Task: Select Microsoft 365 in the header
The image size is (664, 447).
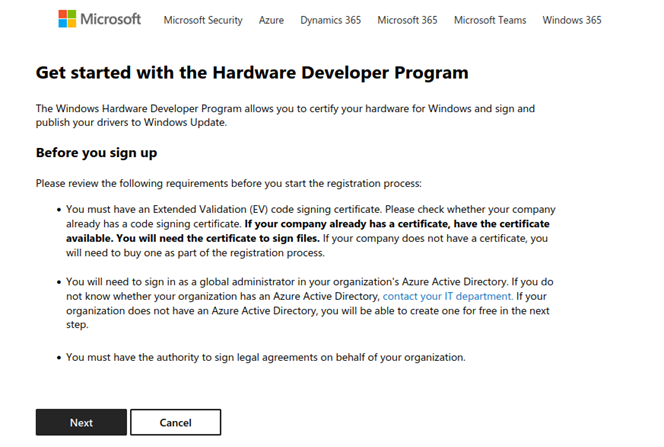Action: coord(407,20)
